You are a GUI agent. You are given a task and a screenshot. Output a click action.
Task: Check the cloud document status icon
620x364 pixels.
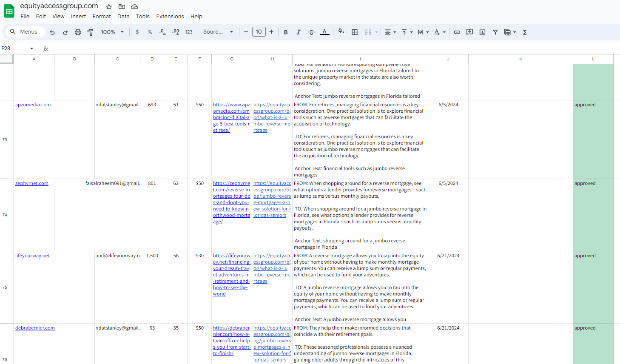134,6
